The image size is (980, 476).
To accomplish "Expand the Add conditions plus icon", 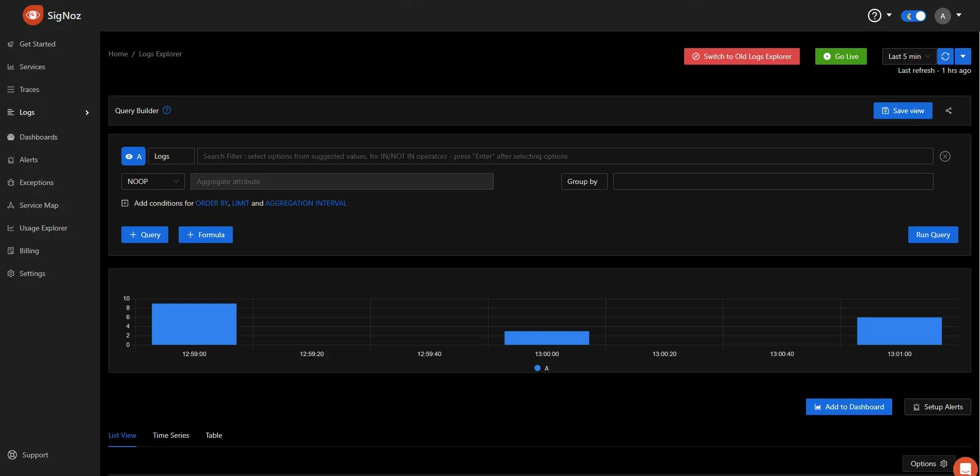I will pos(125,203).
